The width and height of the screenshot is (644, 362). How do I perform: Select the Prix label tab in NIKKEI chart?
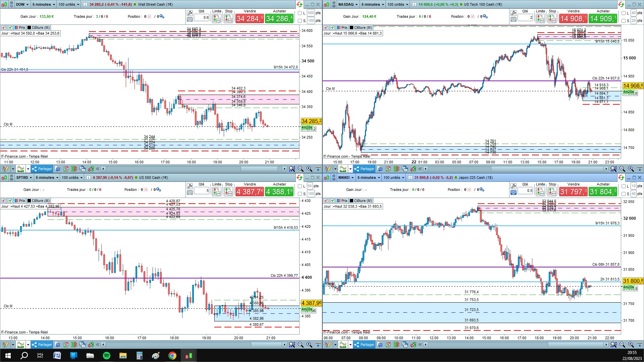342,201
